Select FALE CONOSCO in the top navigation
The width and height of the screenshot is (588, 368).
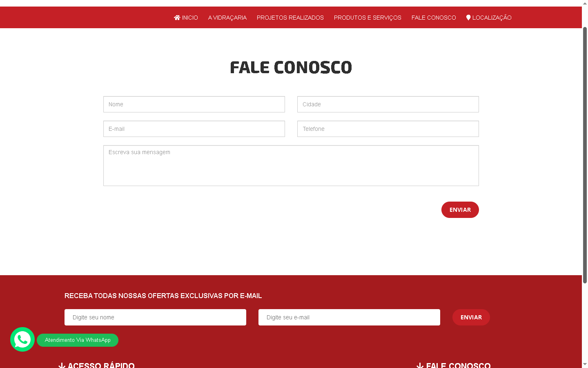434,18
